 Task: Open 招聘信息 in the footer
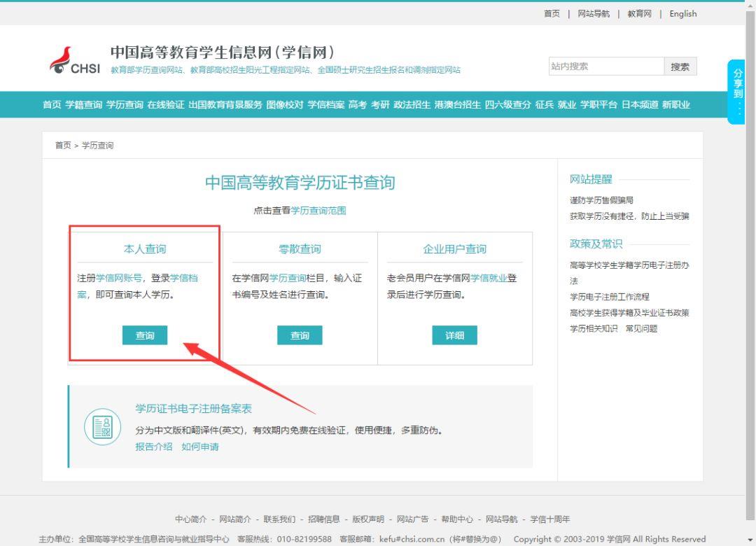[x=323, y=519]
